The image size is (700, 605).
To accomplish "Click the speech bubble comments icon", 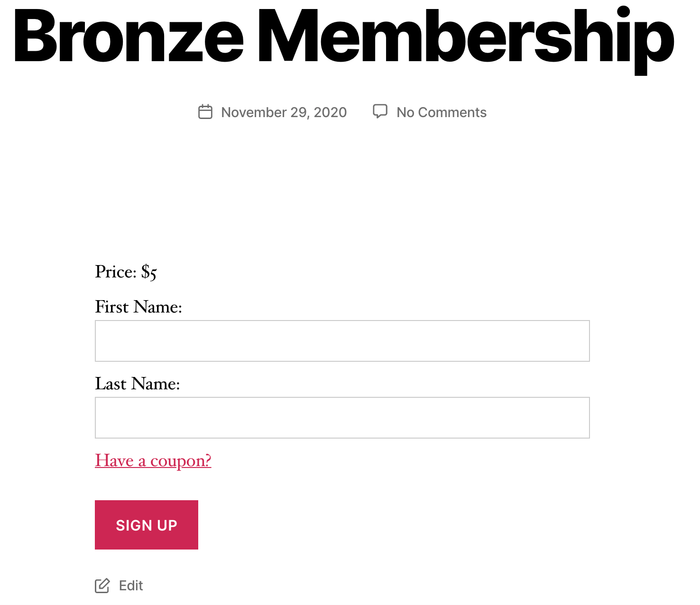I will click(x=380, y=111).
